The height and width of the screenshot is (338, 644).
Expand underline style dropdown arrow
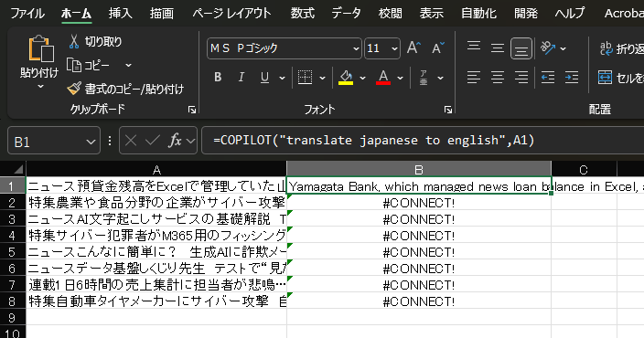pos(282,78)
